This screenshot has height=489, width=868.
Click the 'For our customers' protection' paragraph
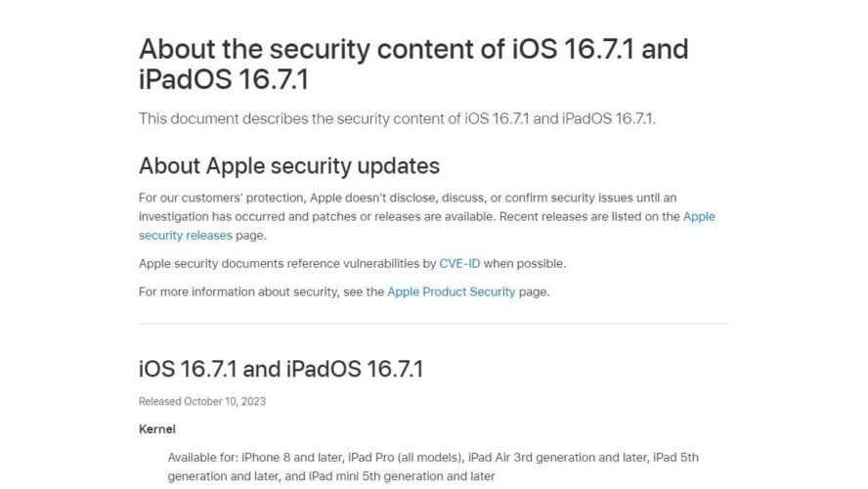pos(427,216)
